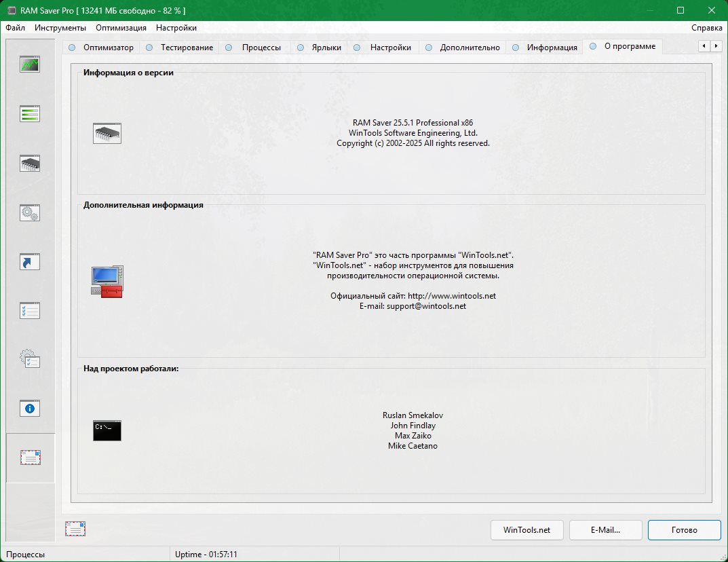Click the Uptime status bar entry
Image resolution: width=728 pixels, height=562 pixels.
(206, 555)
